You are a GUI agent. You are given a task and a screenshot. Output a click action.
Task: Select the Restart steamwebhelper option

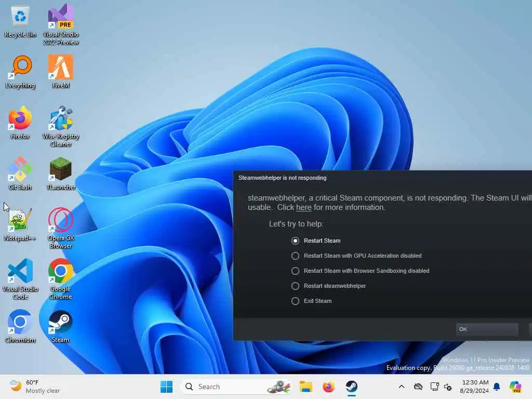coord(328,286)
